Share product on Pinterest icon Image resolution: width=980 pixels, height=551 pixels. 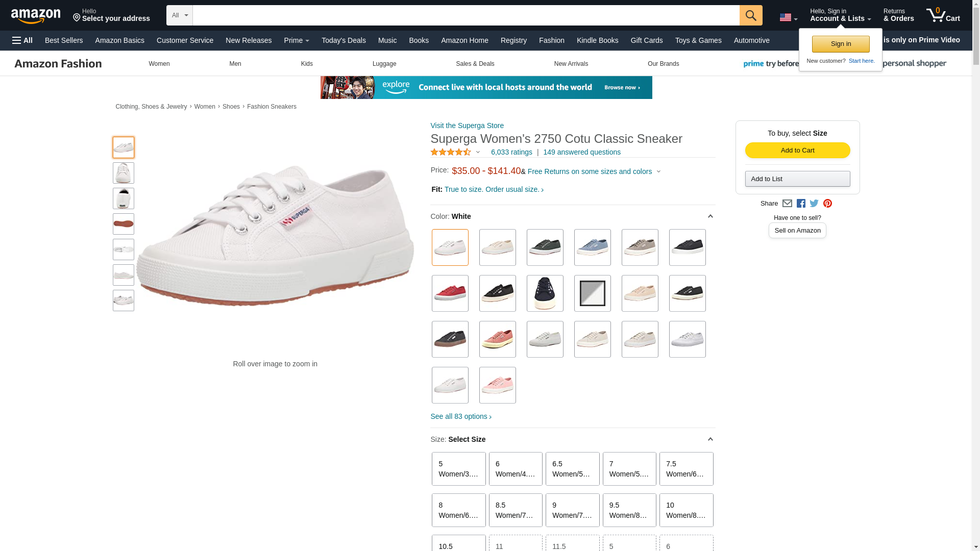(x=827, y=204)
